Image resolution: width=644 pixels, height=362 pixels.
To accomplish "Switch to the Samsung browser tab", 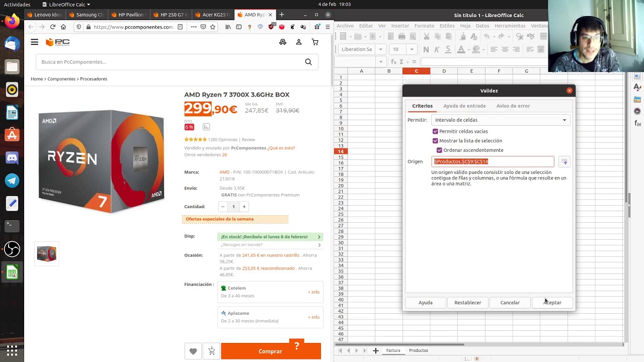I will tap(89, 15).
